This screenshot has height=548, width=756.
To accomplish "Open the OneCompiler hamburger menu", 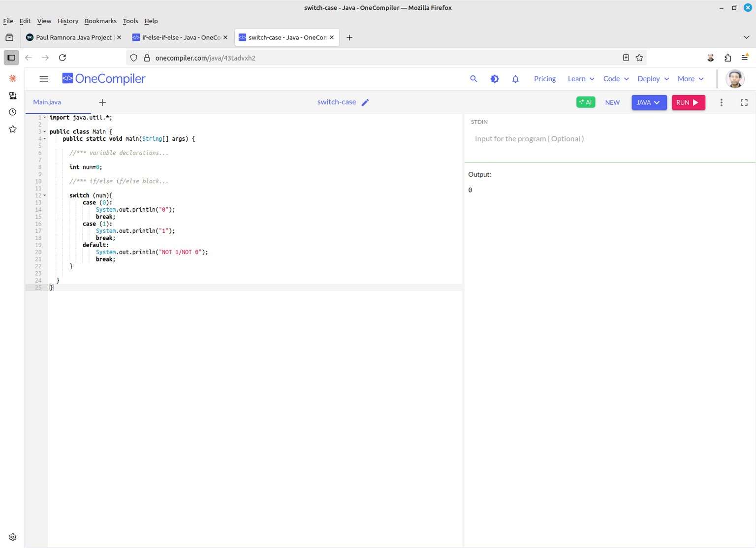I will tap(44, 79).
